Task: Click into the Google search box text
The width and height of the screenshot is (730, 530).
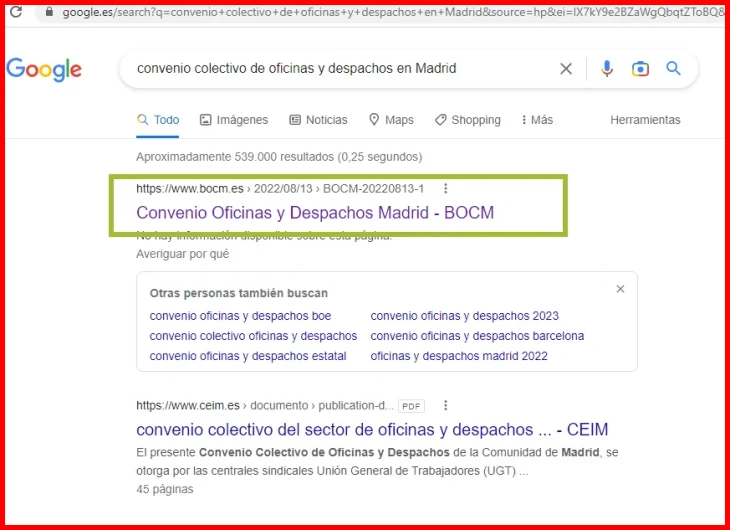Action: click(x=297, y=68)
